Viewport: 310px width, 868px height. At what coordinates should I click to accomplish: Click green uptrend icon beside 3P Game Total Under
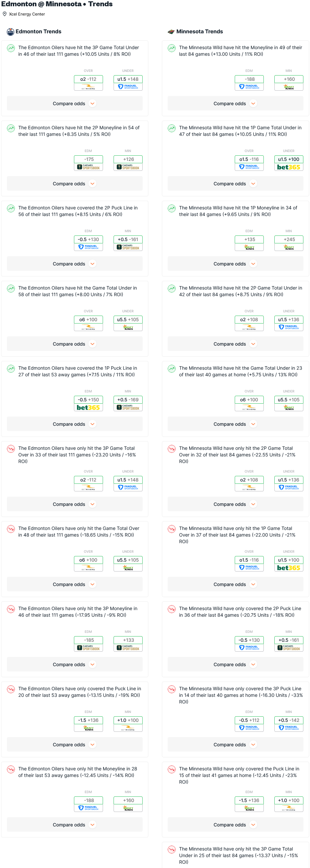point(11,48)
